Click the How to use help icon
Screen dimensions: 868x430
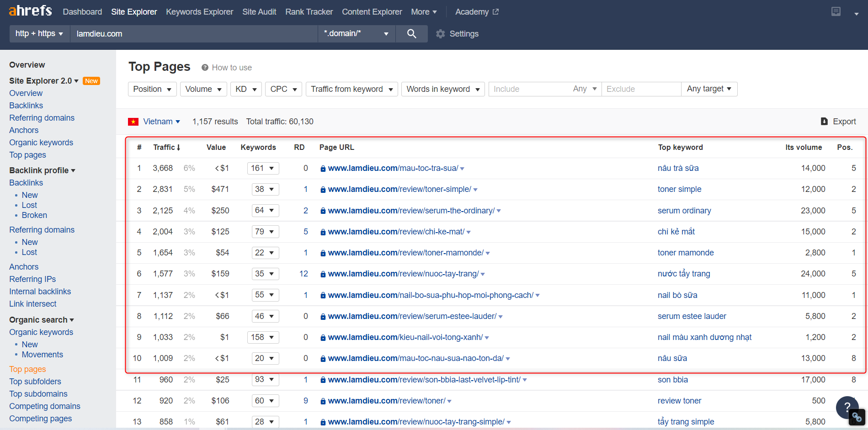(205, 68)
